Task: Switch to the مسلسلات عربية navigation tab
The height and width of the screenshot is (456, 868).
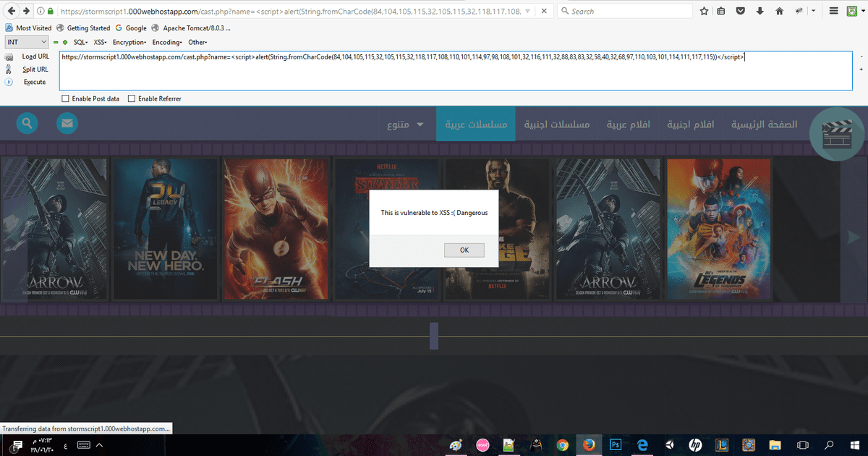Action: [x=475, y=123]
